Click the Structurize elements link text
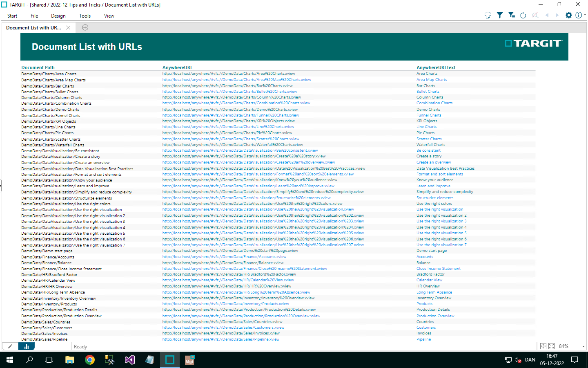Viewport: 588px width, 368px height. pyautogui.click(x=435, y=198)
